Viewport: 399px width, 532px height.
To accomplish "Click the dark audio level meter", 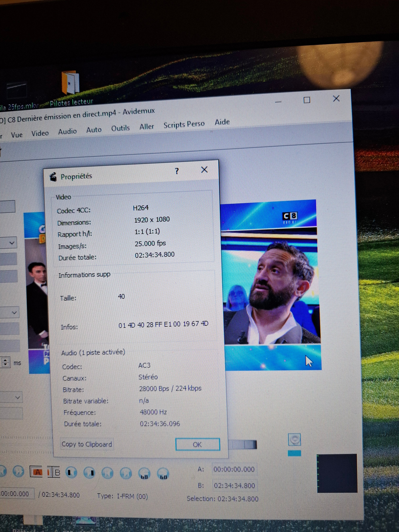I will [x=337, y=473].
